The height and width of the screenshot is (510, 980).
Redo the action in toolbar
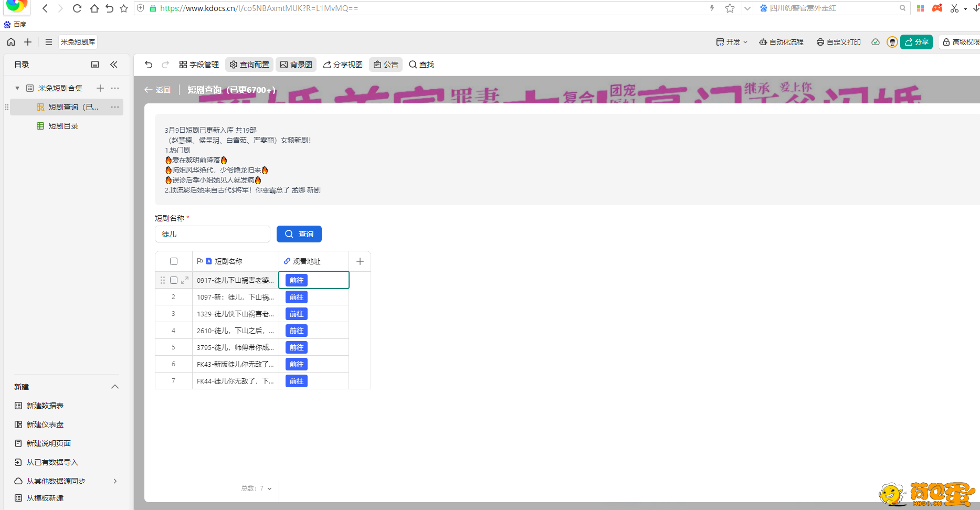pos(165,65)
